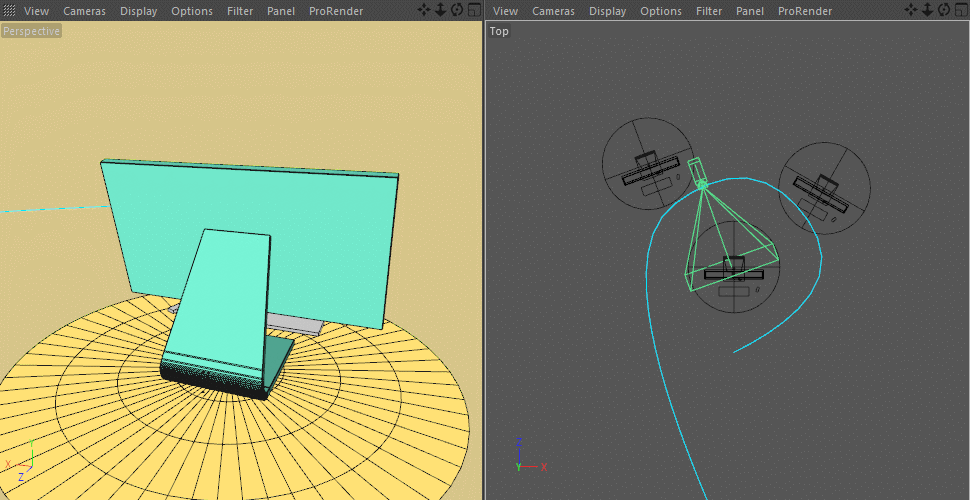The image size is (970, 500).
Task: Open Cameras menu in Top viewport
Action: point(553,11)
